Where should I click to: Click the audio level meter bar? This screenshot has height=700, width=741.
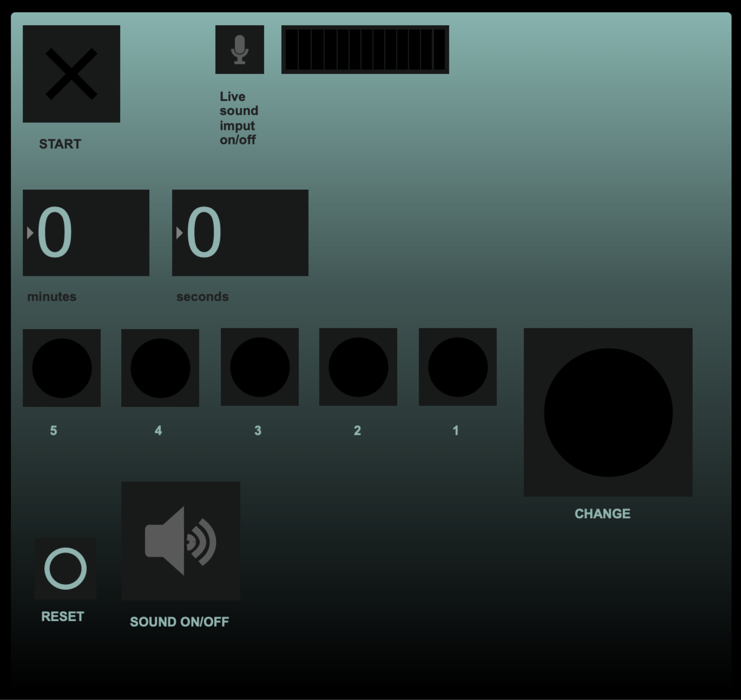[365, 50]
